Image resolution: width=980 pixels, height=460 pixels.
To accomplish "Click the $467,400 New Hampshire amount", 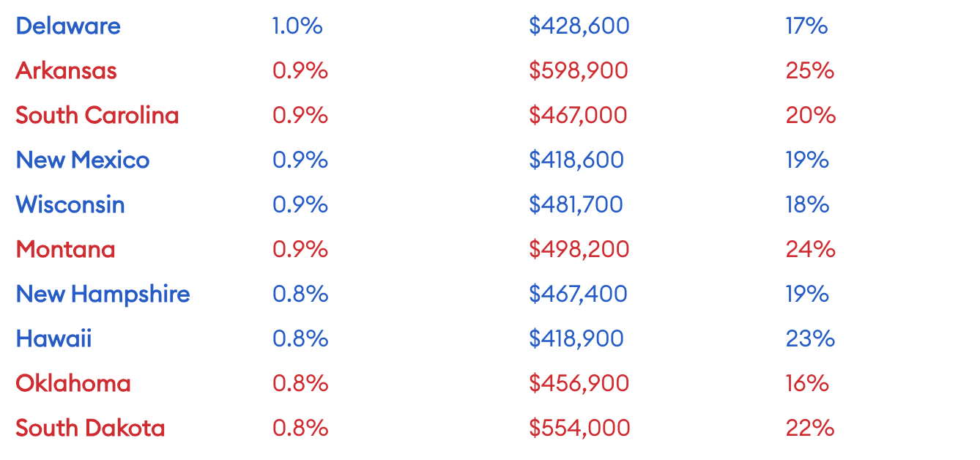I will click(578, 294).
